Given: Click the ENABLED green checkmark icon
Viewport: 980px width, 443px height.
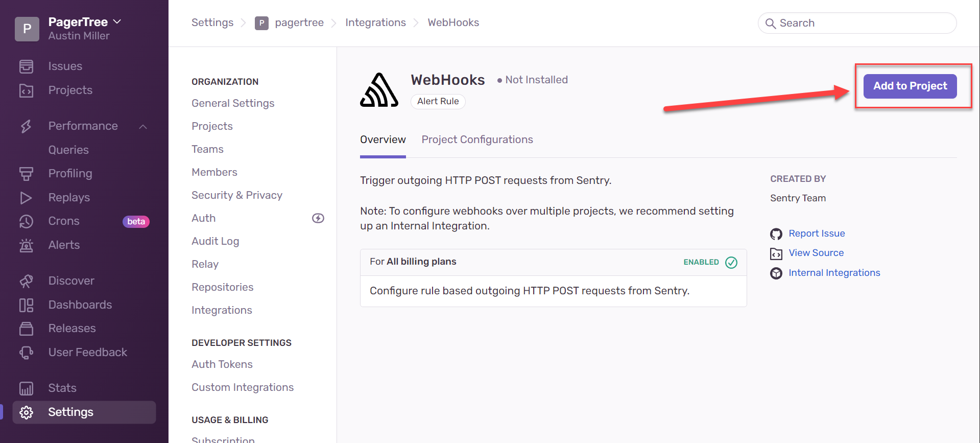Looking at the screenshot, I should click(x=731, y=262).
